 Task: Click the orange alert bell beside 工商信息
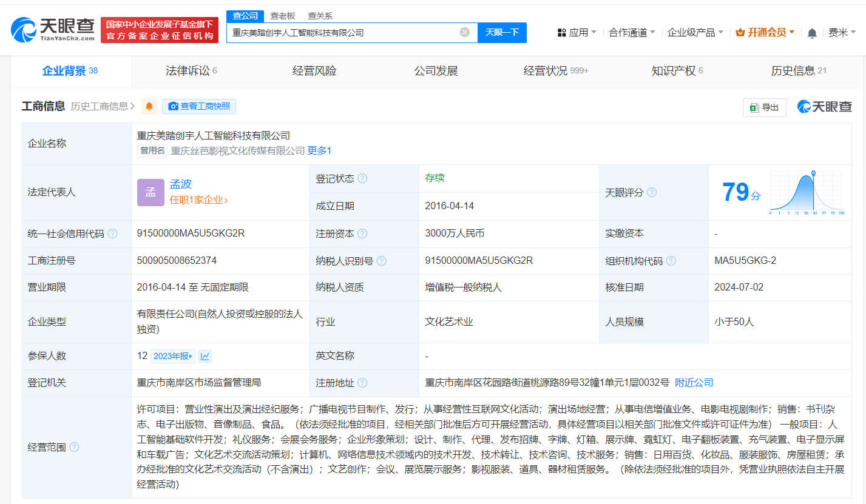(149, 106)
